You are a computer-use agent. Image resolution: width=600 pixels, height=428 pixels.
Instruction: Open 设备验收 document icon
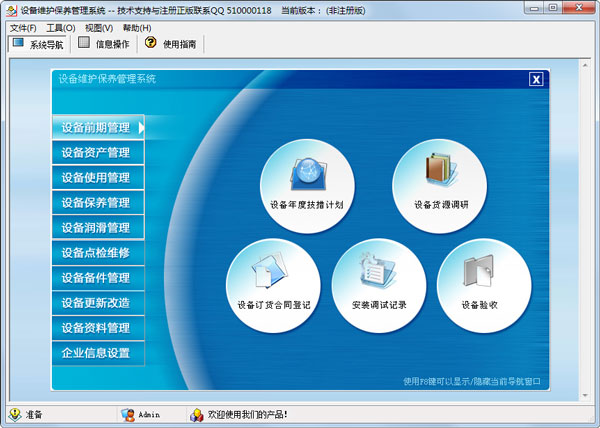[478, 271]
